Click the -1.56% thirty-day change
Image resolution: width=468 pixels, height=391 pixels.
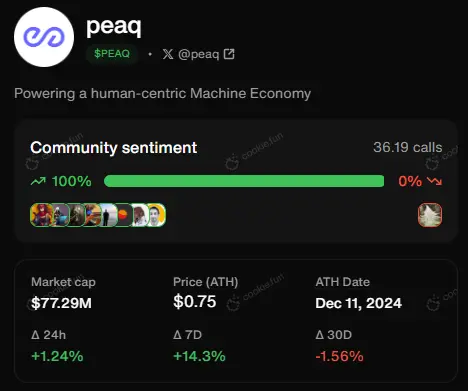pos(339,356)
